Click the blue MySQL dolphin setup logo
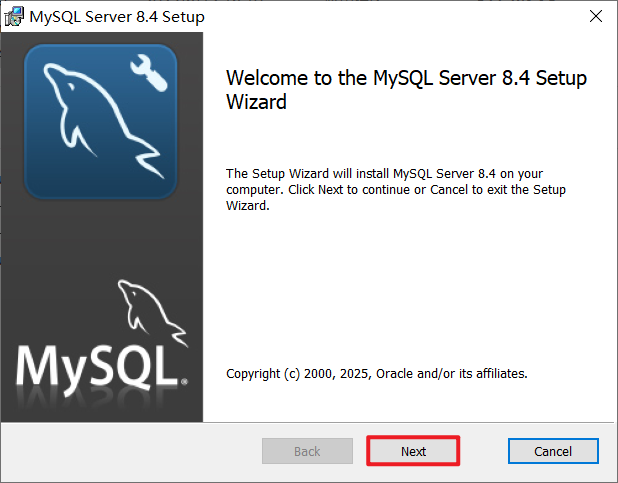The width and height of the screenshot is (618, 483). pyautogui.click(x=101, y=121)
